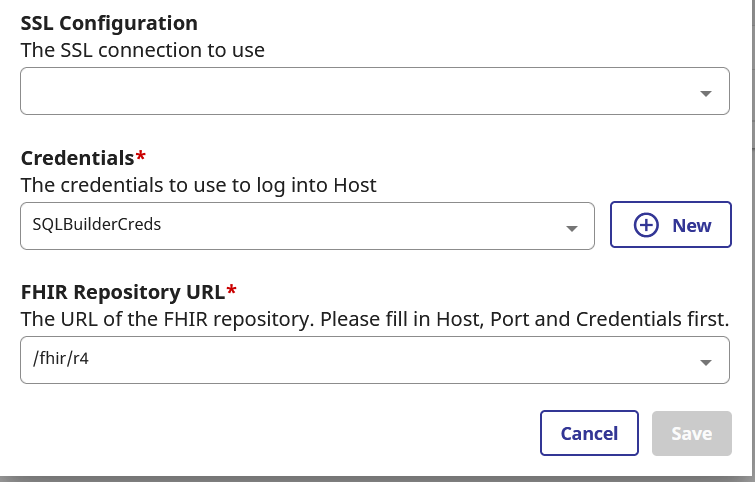This screenshot has height=482, width=755.
Task: Click the FHIR Repository URL label
Action: click(123, 292)
